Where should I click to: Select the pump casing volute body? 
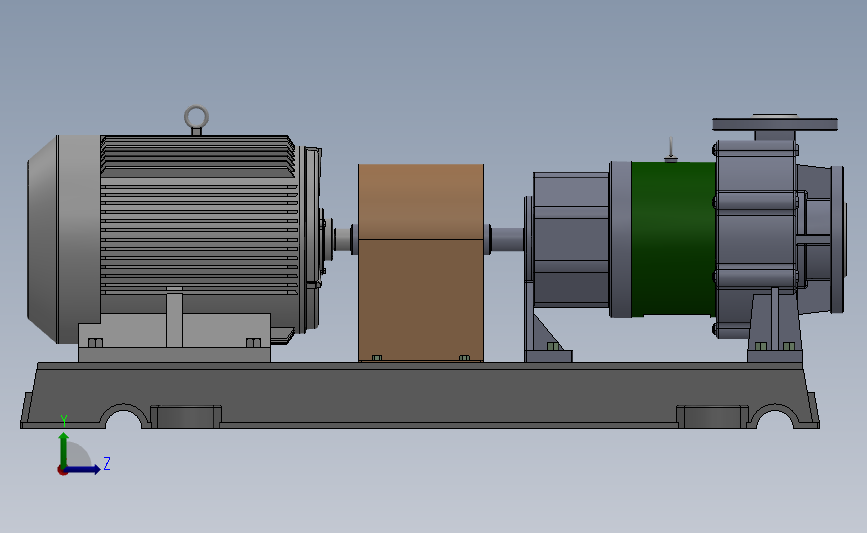[756, 239]
